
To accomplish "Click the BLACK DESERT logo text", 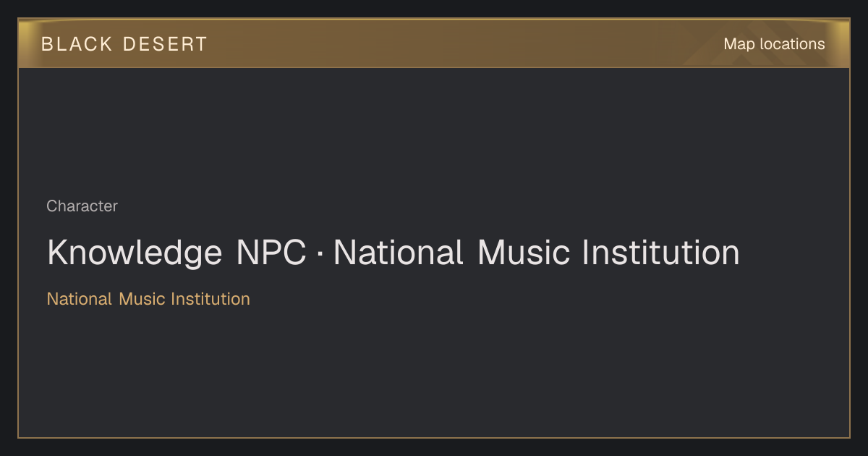I will pyautogui.click(x=124, y=44).
